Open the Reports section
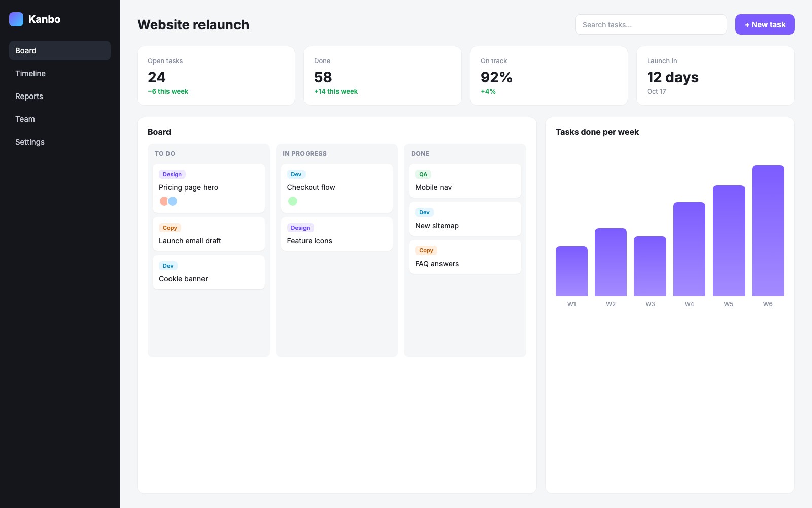The height and width of the screenshot is (508, 812). tap(60, 97)
